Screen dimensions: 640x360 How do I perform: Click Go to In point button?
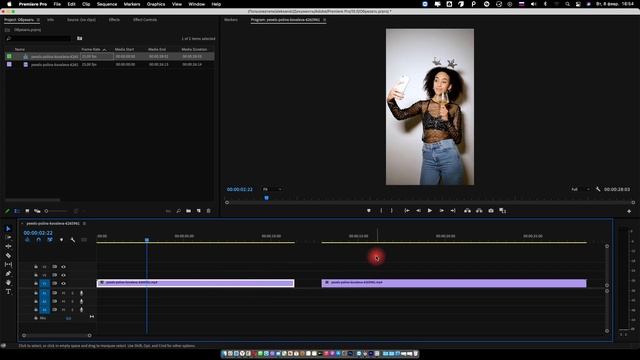407,211
